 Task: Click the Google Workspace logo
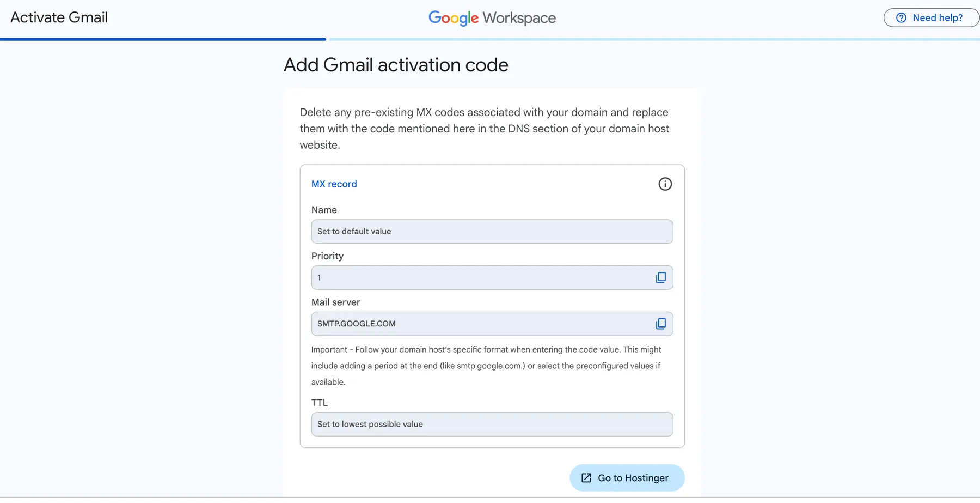tap(492, 18)
